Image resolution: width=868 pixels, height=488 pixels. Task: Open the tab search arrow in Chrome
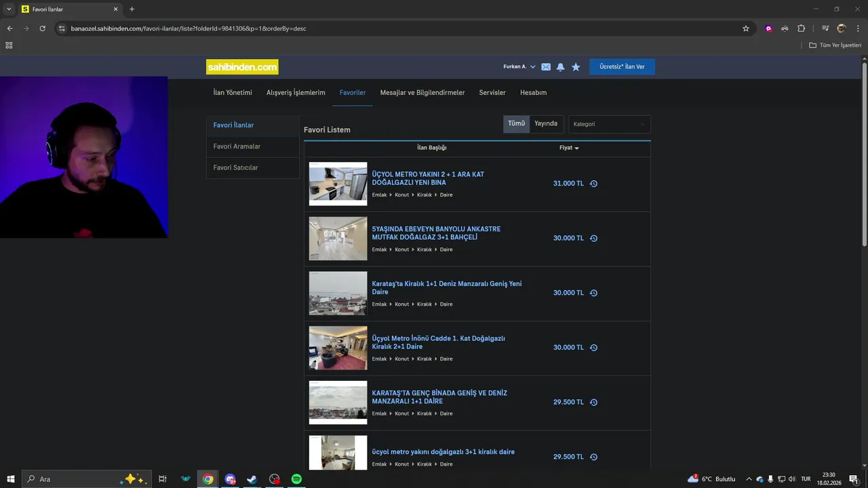(9, 9)
